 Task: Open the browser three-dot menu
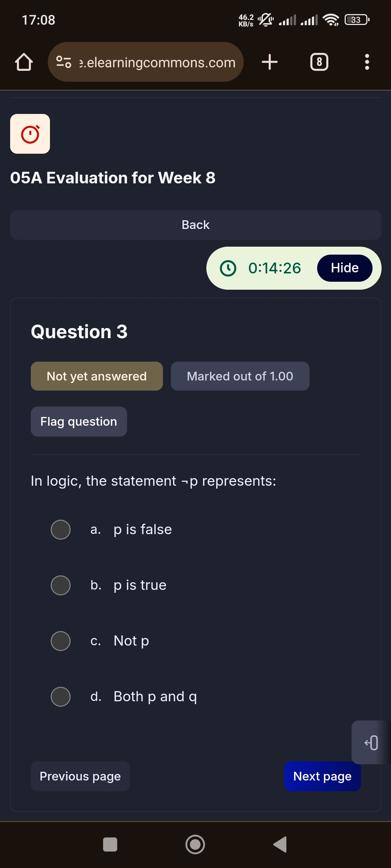(367, 62)
